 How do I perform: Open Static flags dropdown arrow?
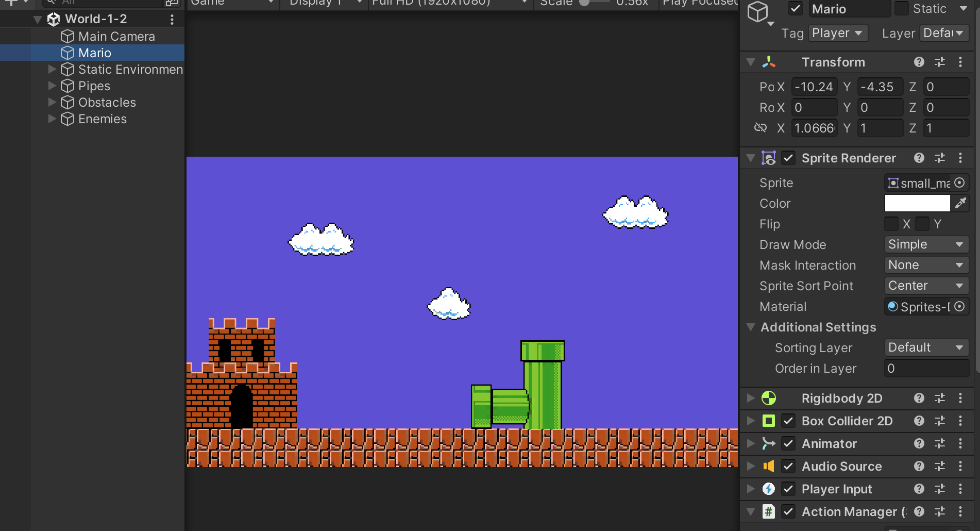[964, 8]
